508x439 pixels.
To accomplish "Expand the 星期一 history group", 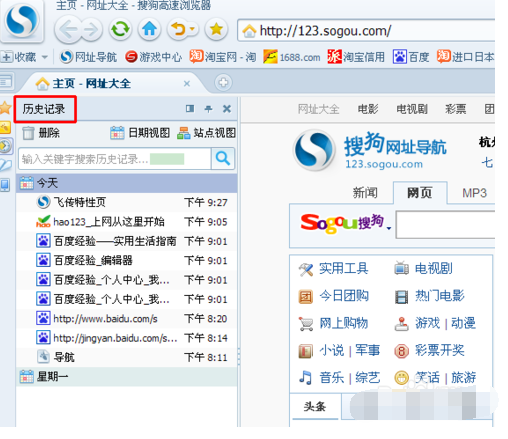I will [127, 377].
